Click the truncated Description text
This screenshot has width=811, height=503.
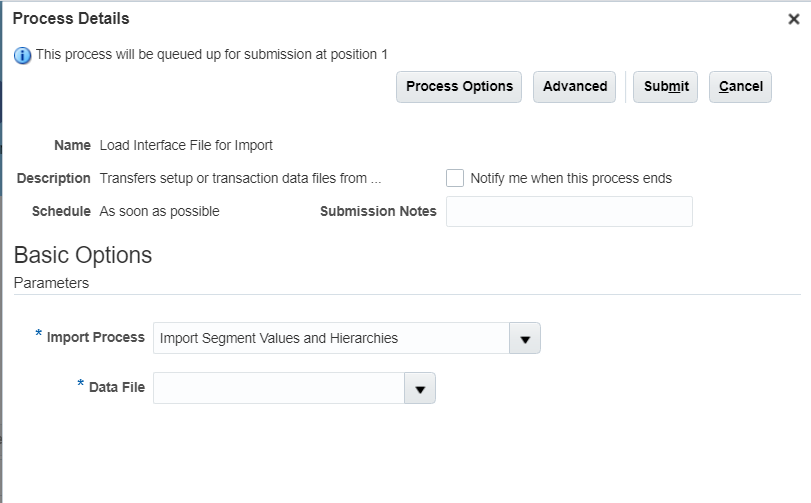240,178
